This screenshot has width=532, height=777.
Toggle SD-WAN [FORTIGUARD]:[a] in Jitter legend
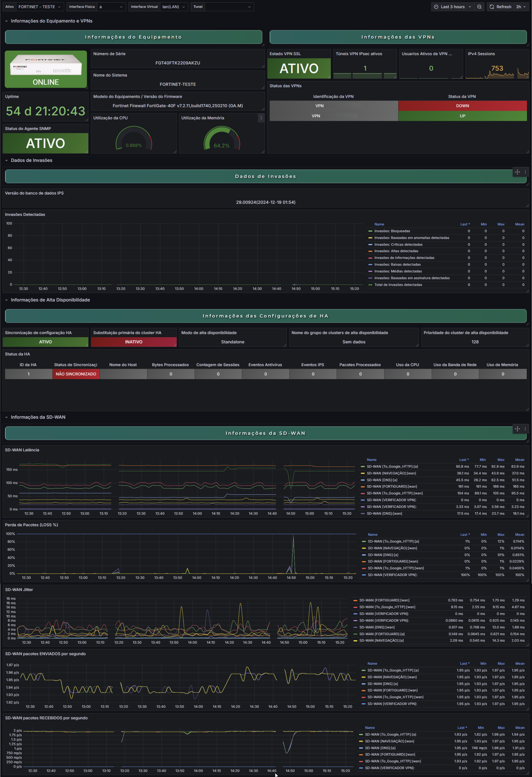pos(382,634)
